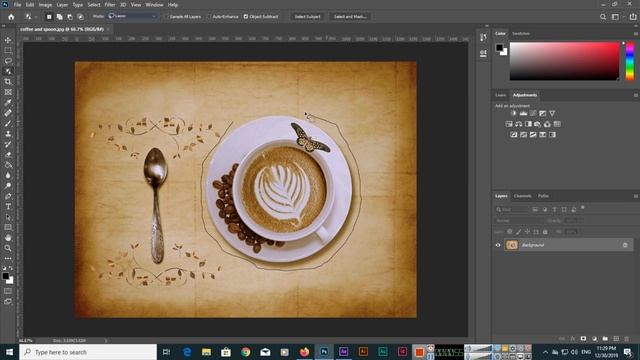
Task: Select the Hand tool
Action: click(8, 238)
